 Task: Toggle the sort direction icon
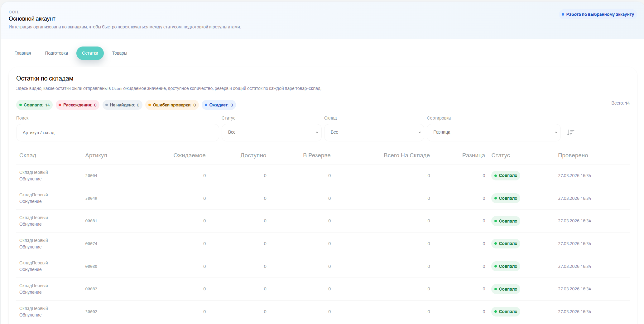570,133
